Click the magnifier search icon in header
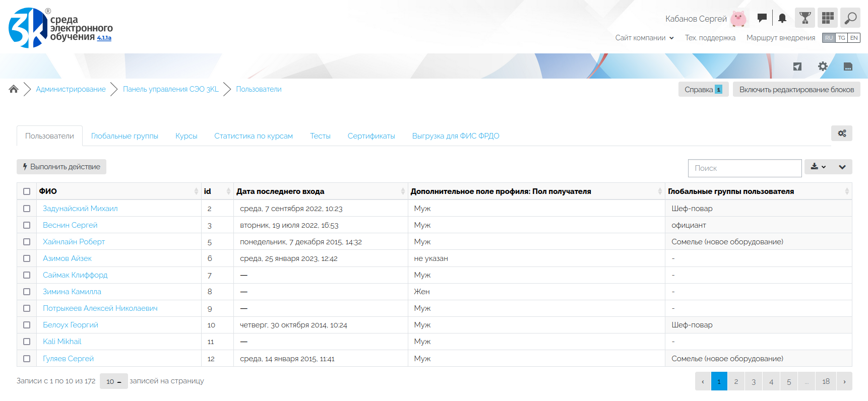Image resolution: width=868 pixels, height=401 pixels. tap(850, 18)
